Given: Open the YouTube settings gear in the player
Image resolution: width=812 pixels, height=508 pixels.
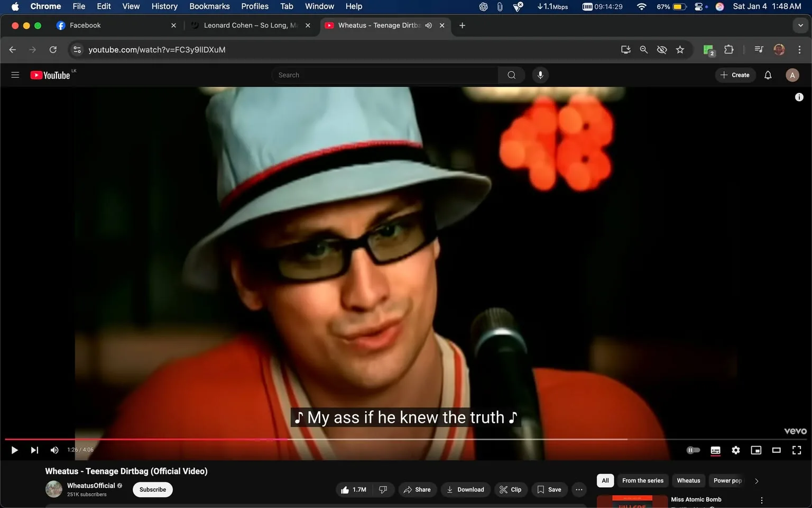Looking at the screenshot, I should click(x=735, y=450).
